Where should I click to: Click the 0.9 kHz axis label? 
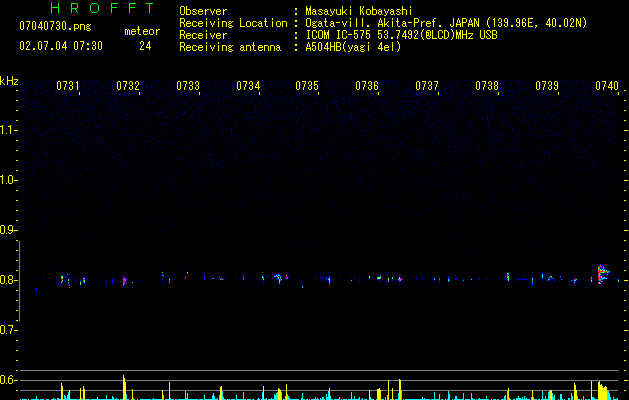click(x=8, y=230)
